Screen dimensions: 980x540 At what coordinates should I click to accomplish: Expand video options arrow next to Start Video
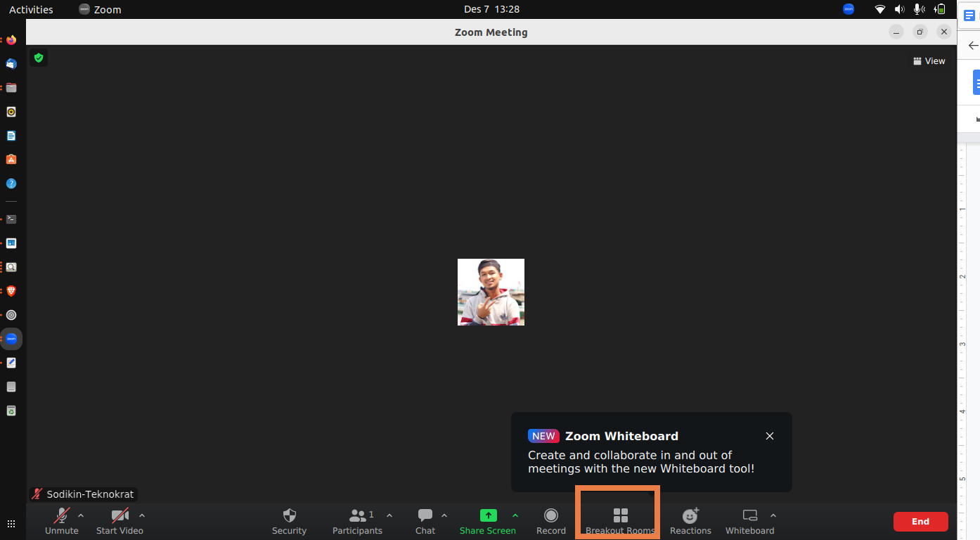click(x=142, y=515)
